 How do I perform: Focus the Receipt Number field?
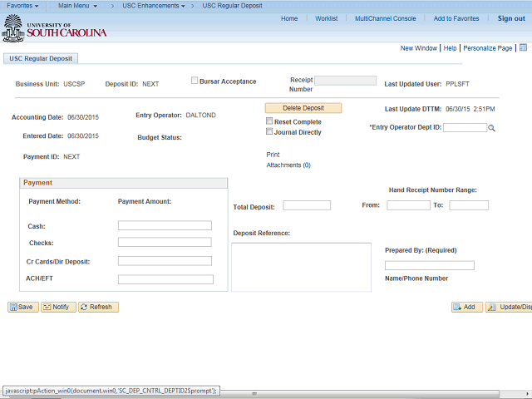[346, 81]
